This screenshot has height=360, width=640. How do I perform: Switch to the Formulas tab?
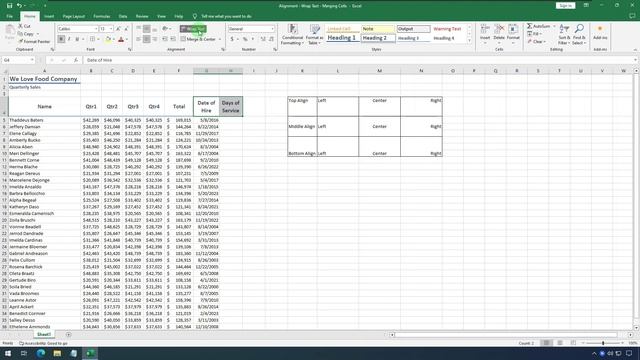(x=102, y=16)
